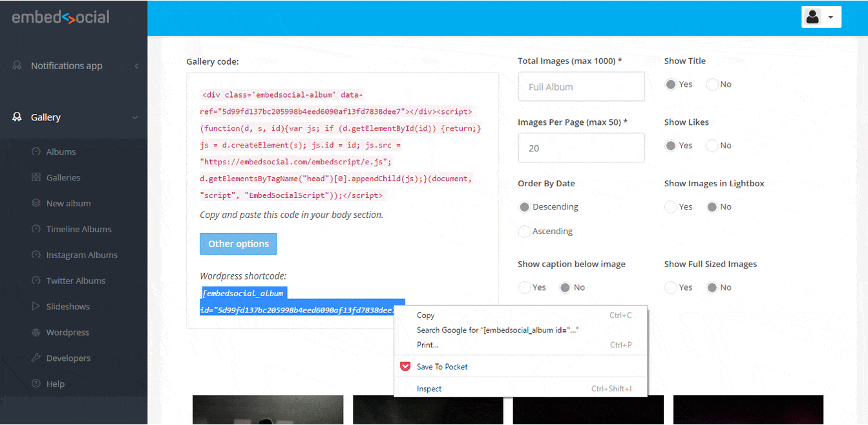Select Yes for Show Likes
The width and height of the screenshot is (868, 425).
671,146
